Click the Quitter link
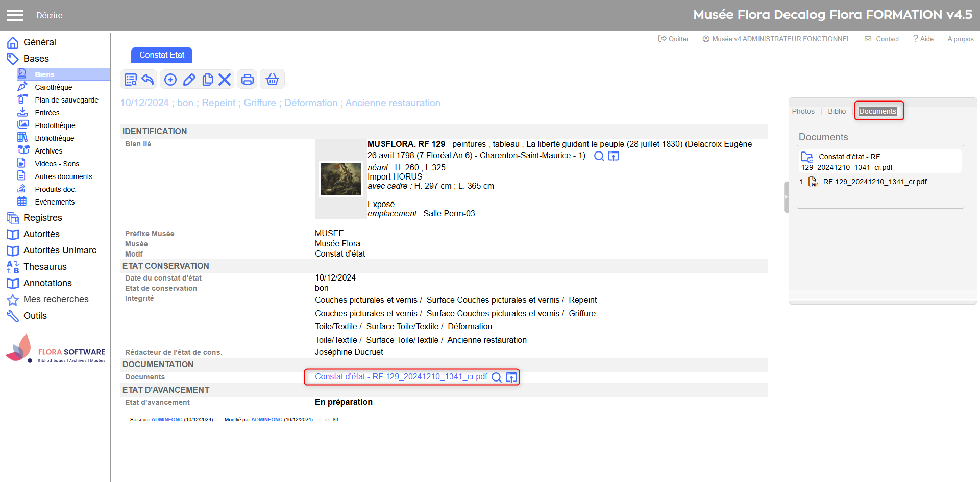The height and width of the screenshot is (482, 980). [674, 39]
